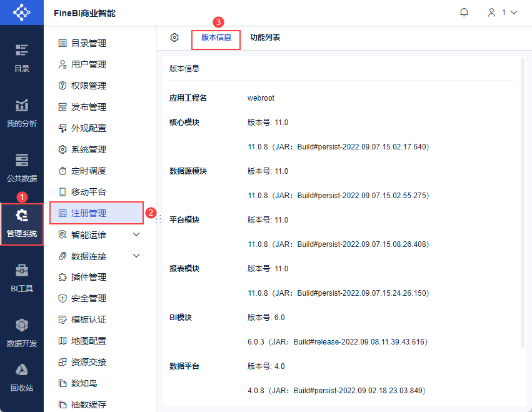Click the 移动平台 phone icon

pos(63,192)
